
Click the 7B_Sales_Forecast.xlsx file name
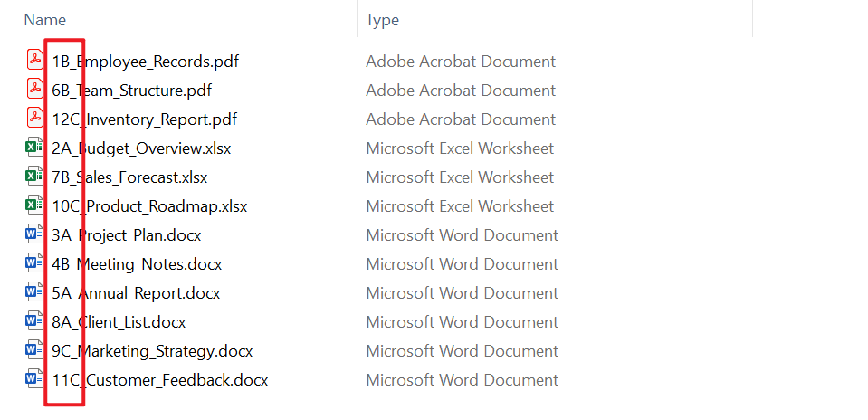(129, 177)
